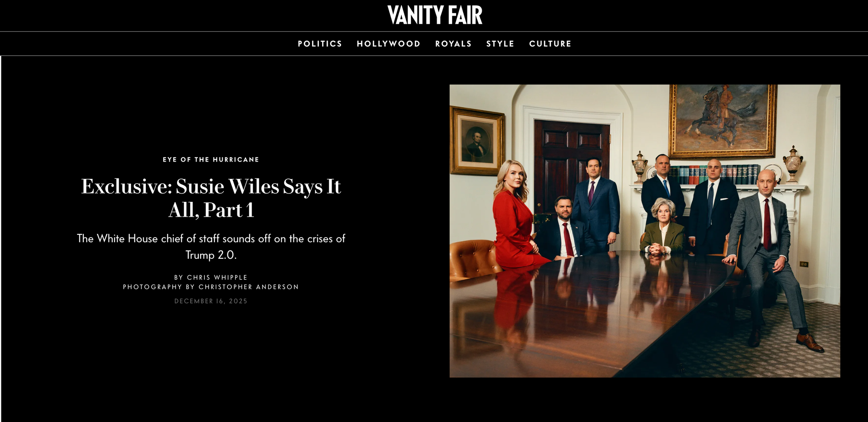Click the Vanity Fair logo
Viewport: 868px width, 422px height.
(x=434, y=15)
